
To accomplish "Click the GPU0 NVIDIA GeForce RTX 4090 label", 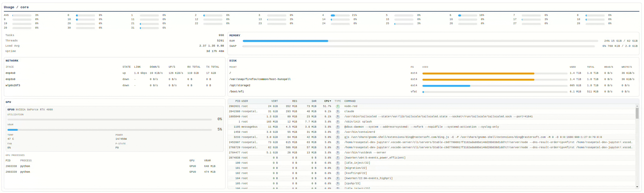I will click(30, 110).
